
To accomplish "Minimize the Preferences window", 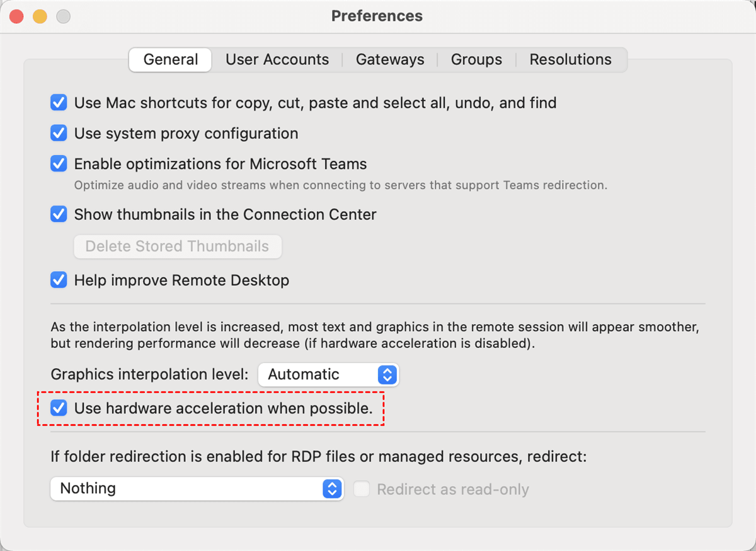I will (40, 16).
